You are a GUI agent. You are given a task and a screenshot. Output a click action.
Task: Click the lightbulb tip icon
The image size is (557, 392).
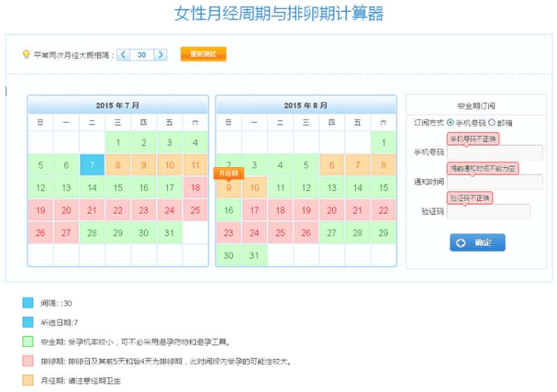(x=26, y=54)
